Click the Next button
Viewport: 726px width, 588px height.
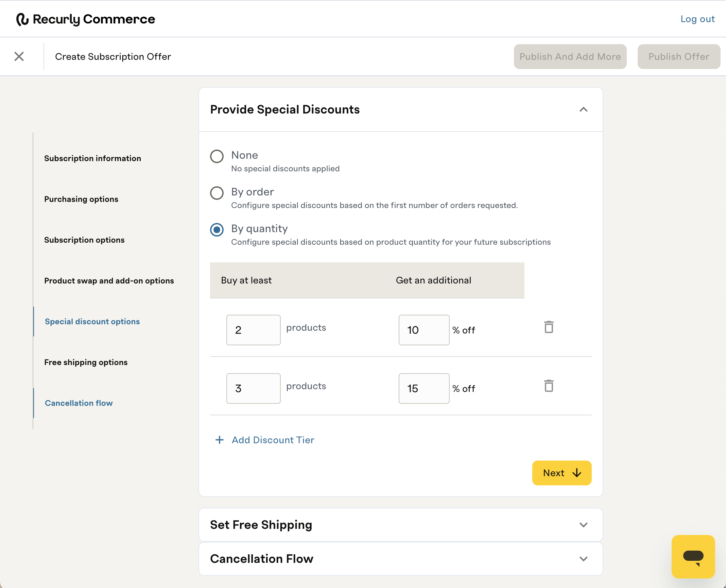[561, 473]
